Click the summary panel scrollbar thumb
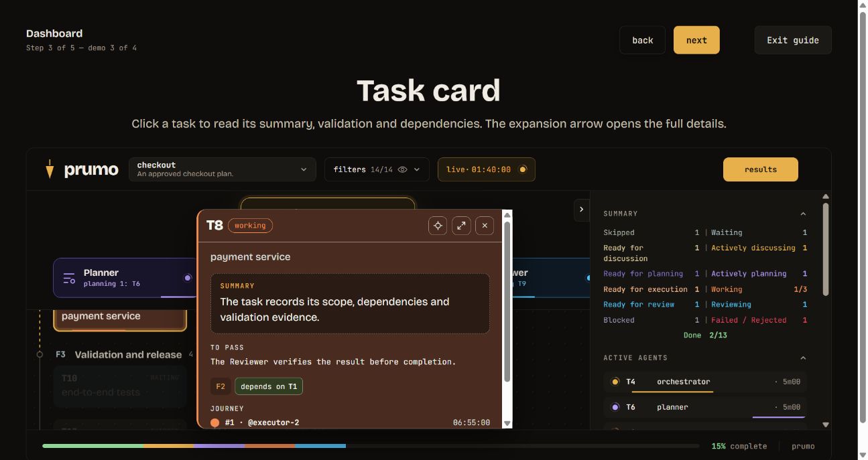Image resolution: width=868 pixels, height=460 pixels. [x=826, y=249]
